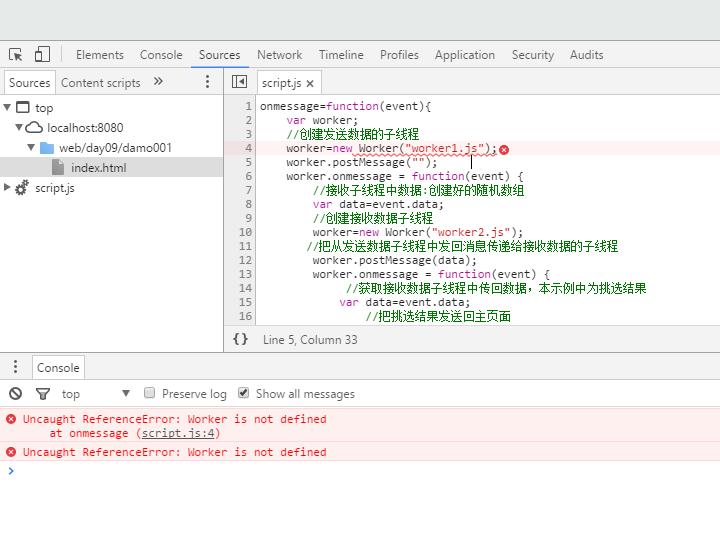The height and width of the screenshot is (535, 720).
Task: Click line number 4 in the gutter
Action: (x=248, y=148)
